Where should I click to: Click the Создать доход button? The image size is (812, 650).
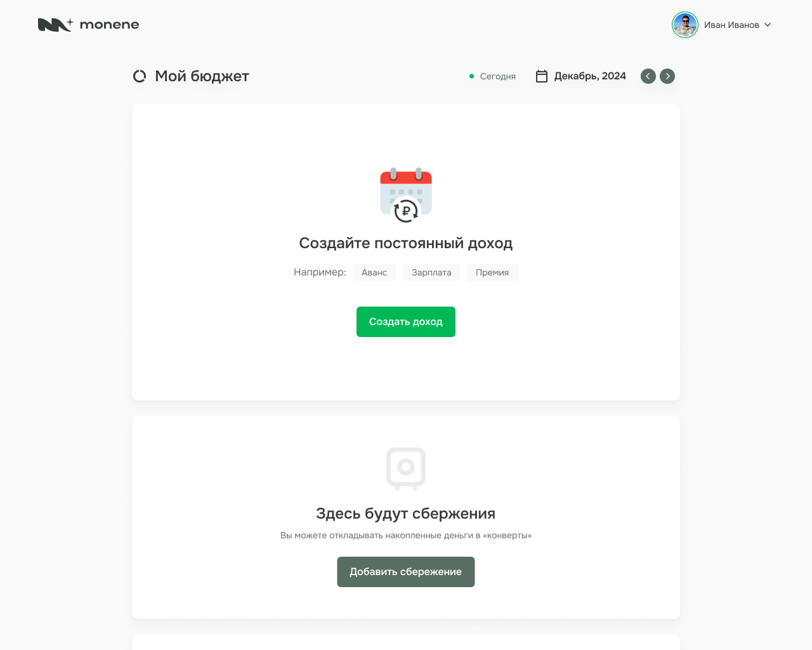click(x=406, y=322)
